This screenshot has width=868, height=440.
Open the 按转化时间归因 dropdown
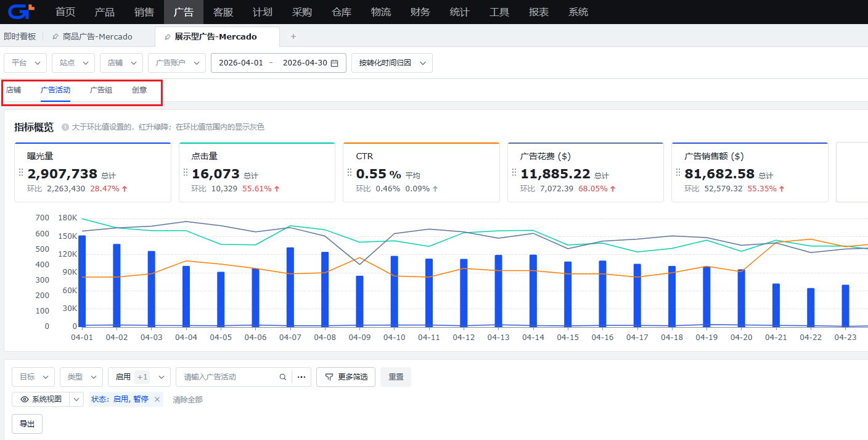pyautogui.click(x=392, y=63)
